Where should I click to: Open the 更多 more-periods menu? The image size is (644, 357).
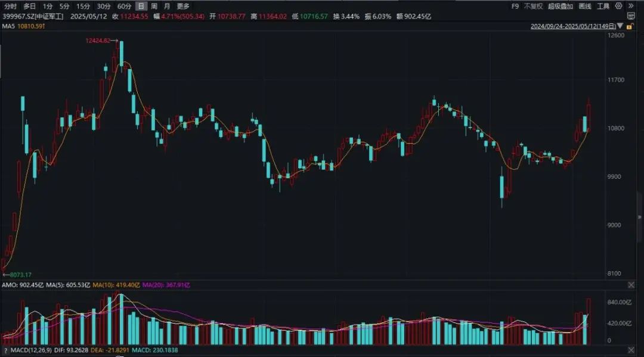183,6
